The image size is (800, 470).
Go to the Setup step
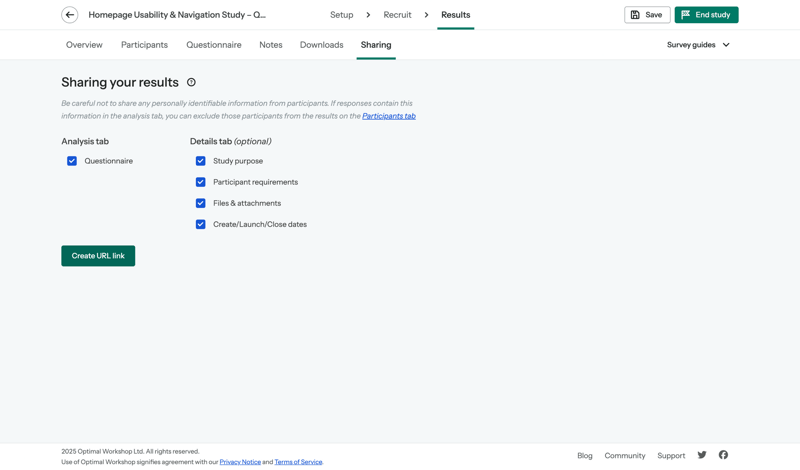pyautogui.click(x=341, y=15)
